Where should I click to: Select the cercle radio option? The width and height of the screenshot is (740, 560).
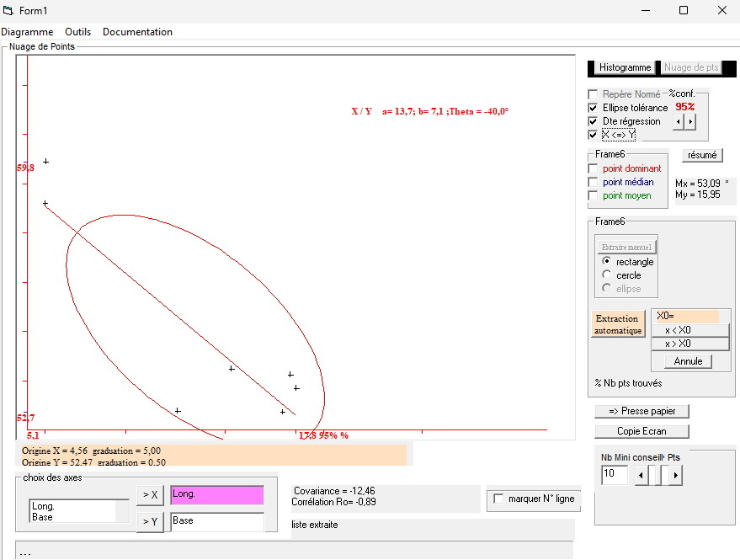607,275
